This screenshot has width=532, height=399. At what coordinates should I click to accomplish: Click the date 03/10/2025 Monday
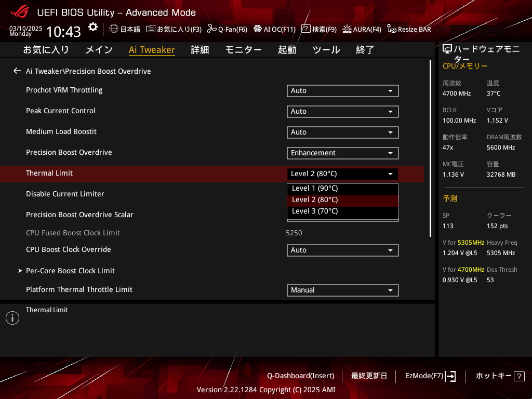25,31
